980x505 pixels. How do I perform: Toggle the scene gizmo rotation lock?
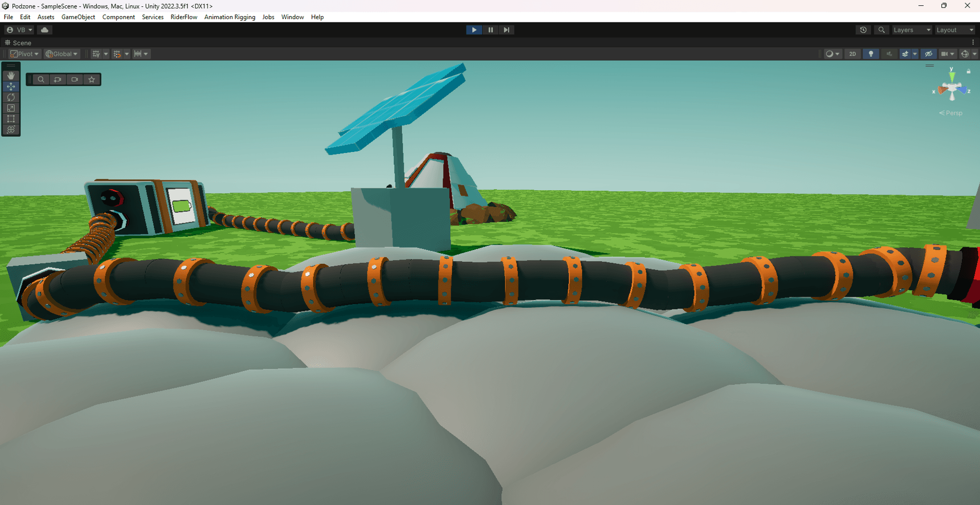tap(968, 71)
